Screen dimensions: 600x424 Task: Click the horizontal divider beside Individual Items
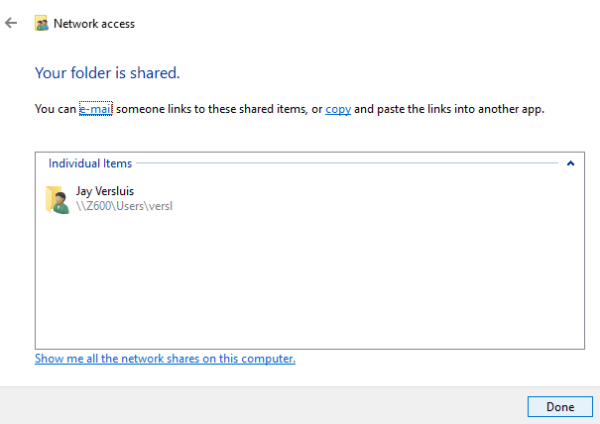tap(347, 163)
